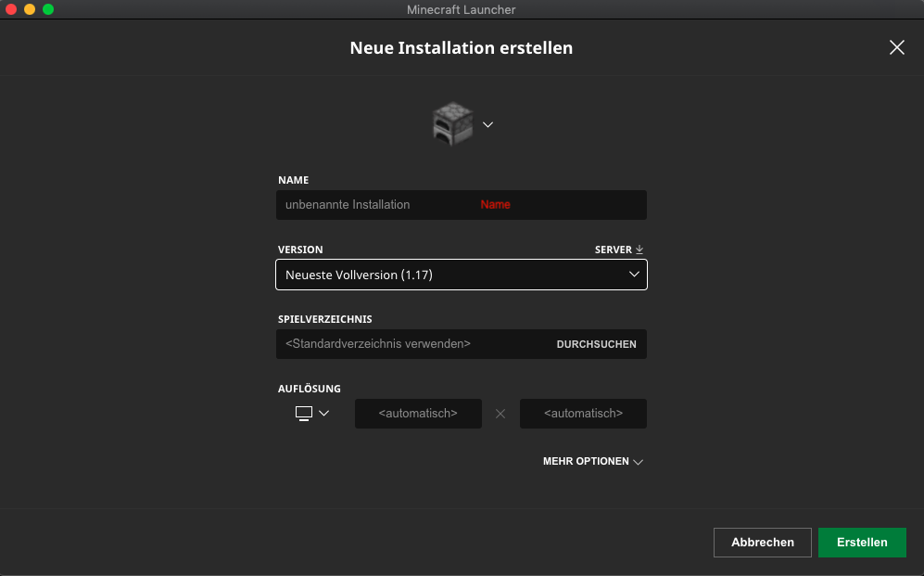Click the furnace block installation icon

452,123
